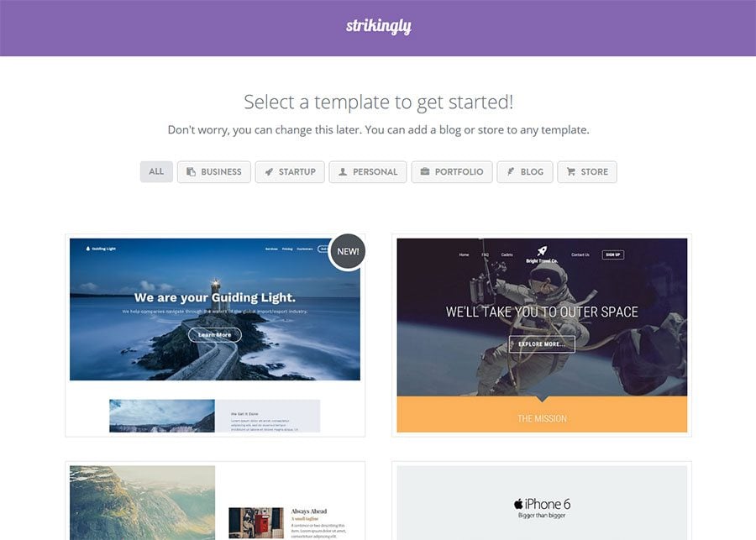Viewport: 756px width, 540px height.
Task: Pick the iPhone 6 template preview
Action: [x=542, y=501]
